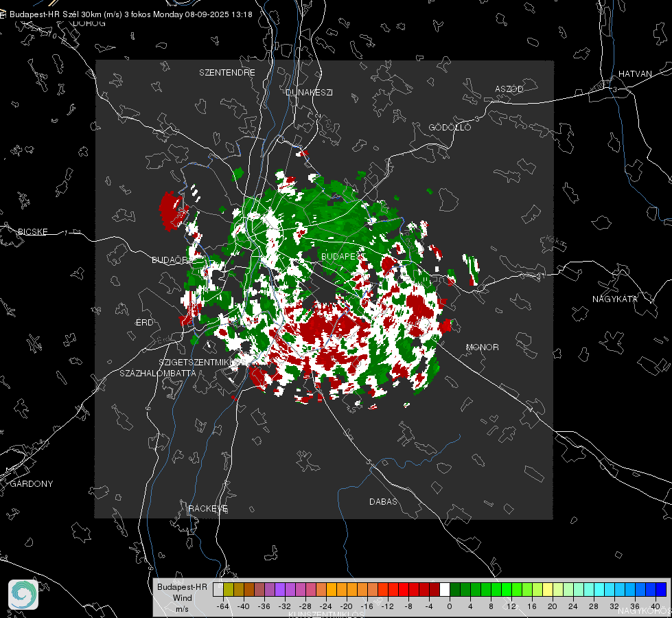Viewport: 672px width, 618px height.
Task: Click the DOROG town label
Action: (89, 23)
